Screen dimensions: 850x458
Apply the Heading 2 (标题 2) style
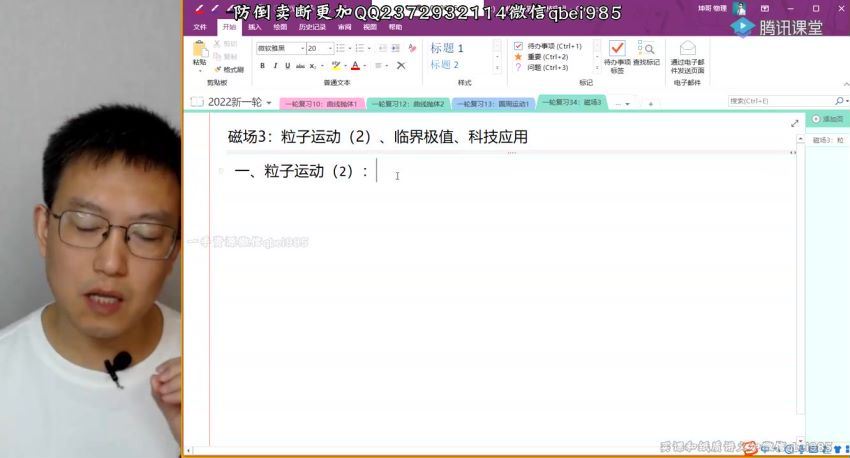coord(445,64)
